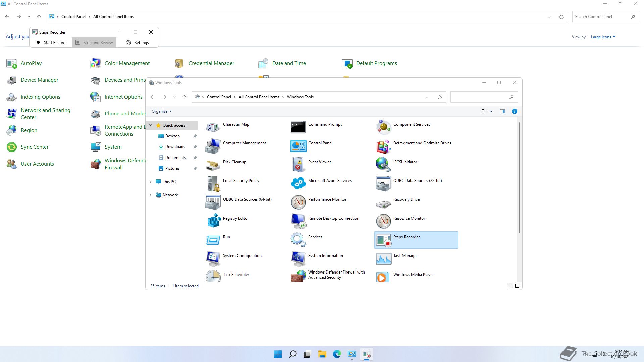
Task: Open Windows Media Player icon
Action: tap(383, 276)
